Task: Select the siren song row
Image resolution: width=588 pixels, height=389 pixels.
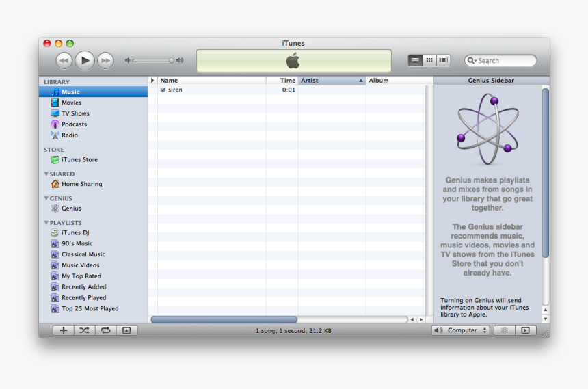Action: point(287,90)
